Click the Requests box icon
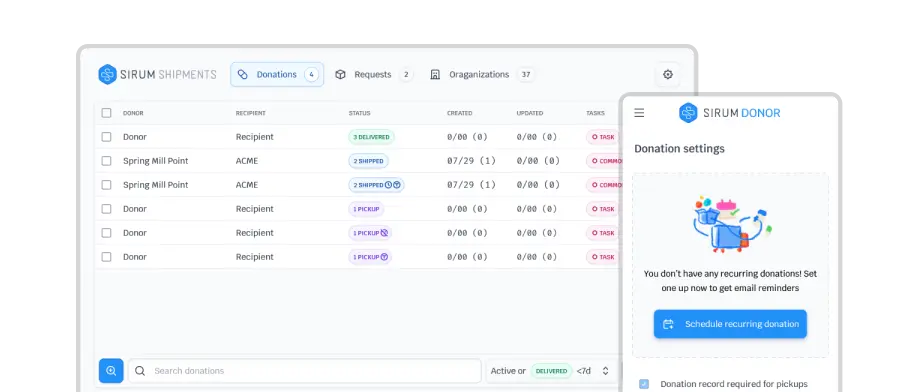This screenshot has width=918, height=392. point(340,74)
